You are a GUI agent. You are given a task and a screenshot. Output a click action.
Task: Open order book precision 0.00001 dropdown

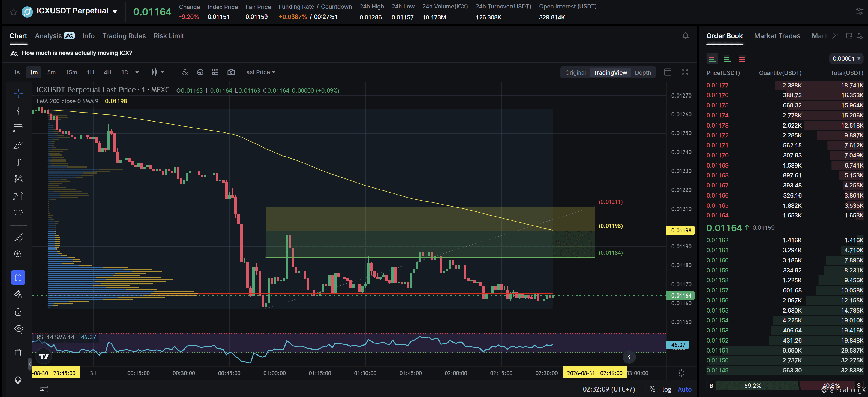[x=846, y=59]
